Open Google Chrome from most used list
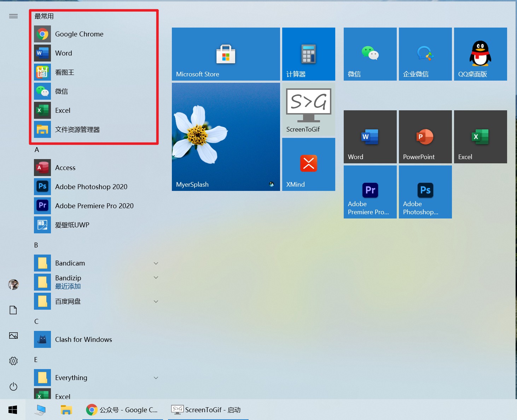This screenshot has height=420, width=517. pos(95,34)
